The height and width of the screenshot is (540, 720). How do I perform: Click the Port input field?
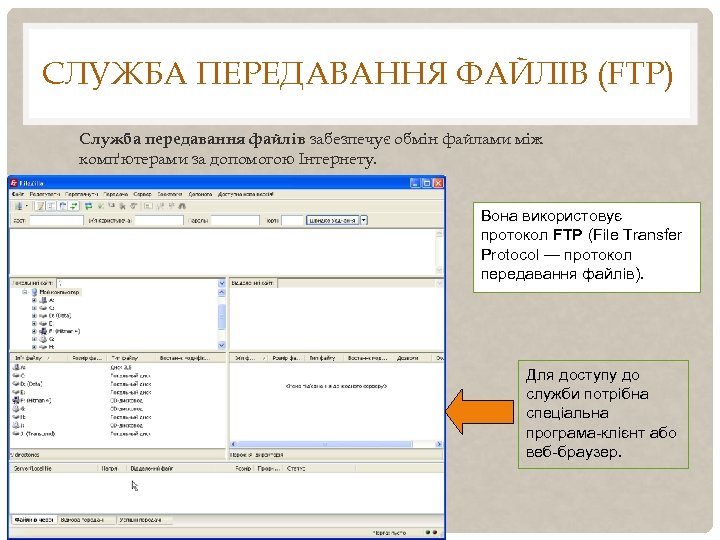click(x=292, y=220)
